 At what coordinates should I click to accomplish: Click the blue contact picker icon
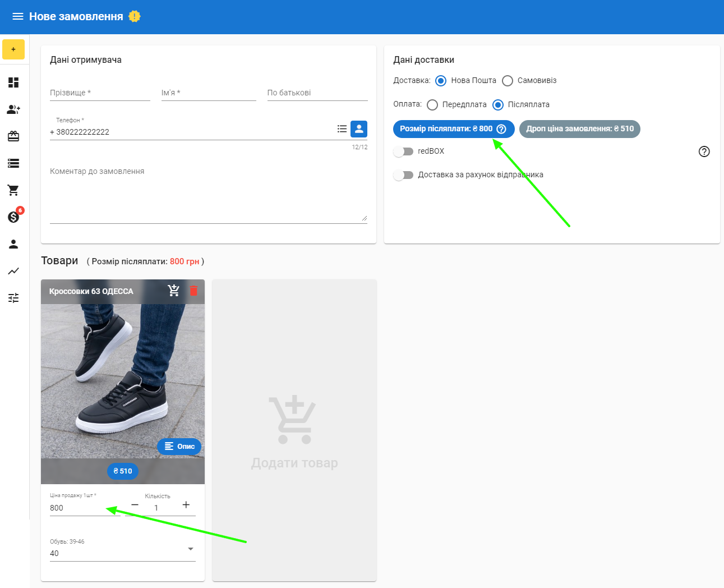(359, 129)
